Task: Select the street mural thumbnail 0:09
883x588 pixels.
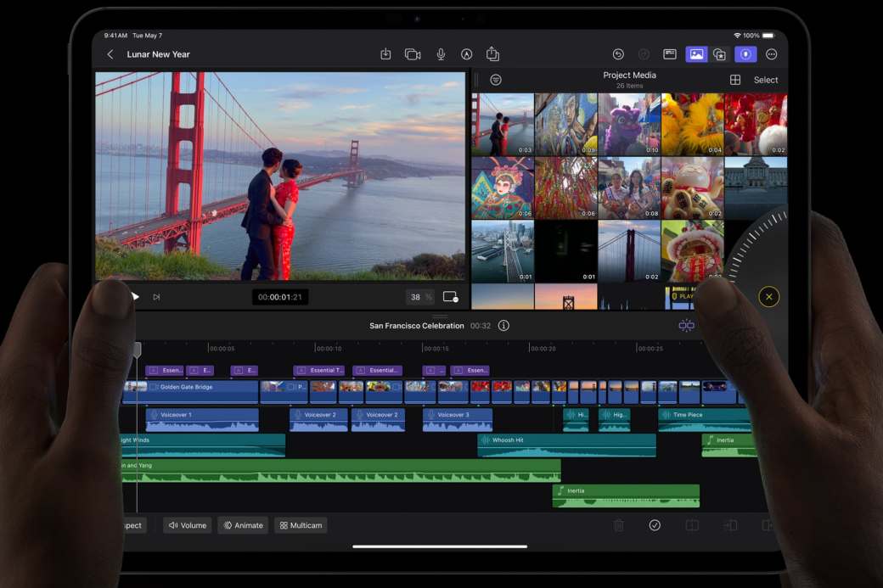Action: click(x=565, y=125)
